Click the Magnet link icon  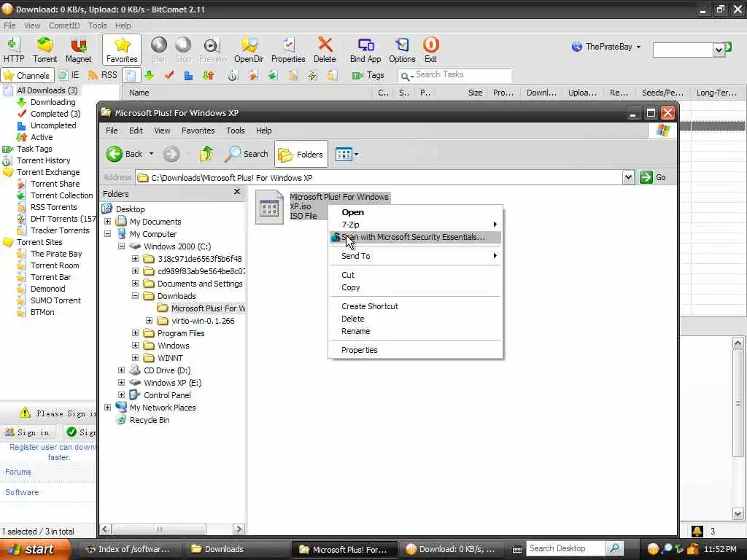(x=78, y=50)
